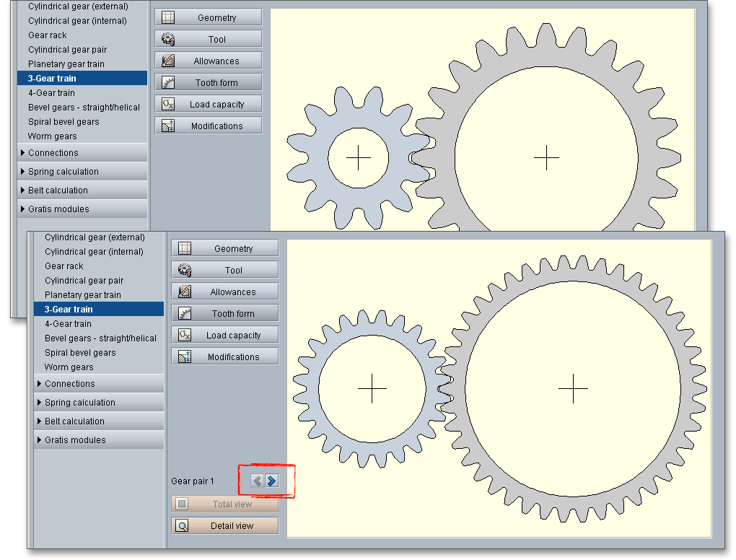This screenshot has width=736, height=560.
Task: Select Planetary gear train in the lower window
Action: (82, 295)
